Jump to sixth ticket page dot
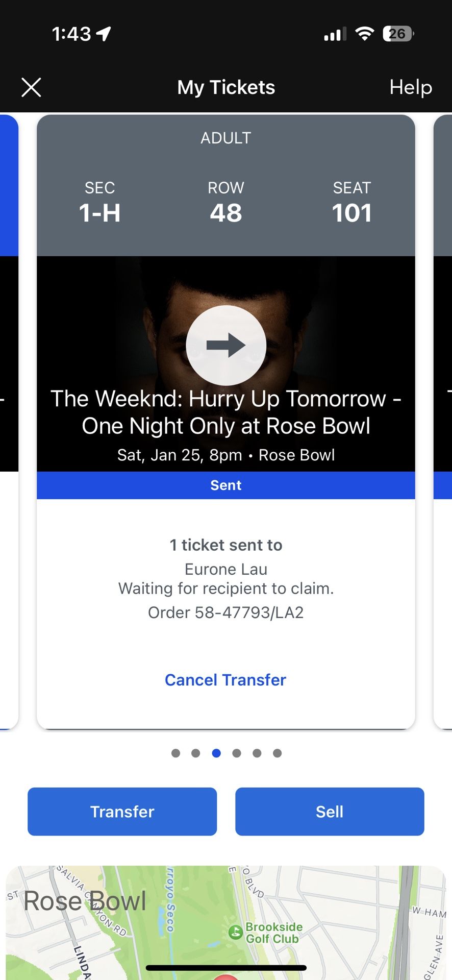 (x=278, y=753)
